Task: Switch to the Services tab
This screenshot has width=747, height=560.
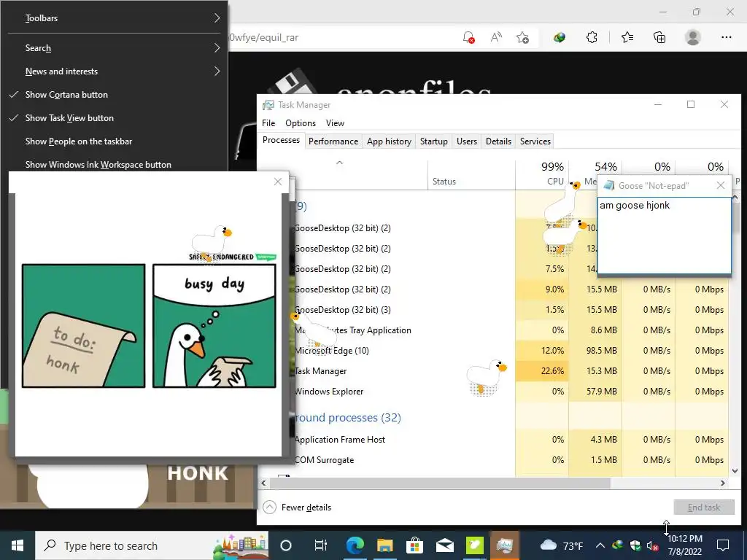Action: [x=535, y=141]
